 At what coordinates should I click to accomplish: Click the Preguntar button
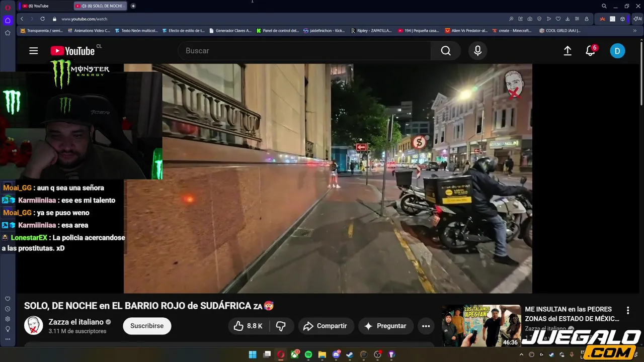click(385, 326)
